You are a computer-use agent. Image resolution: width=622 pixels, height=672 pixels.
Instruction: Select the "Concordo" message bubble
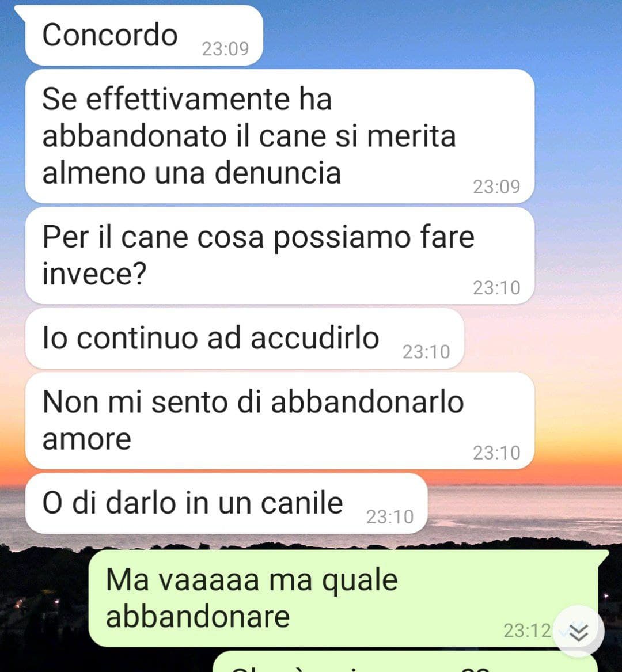point(144,36)
